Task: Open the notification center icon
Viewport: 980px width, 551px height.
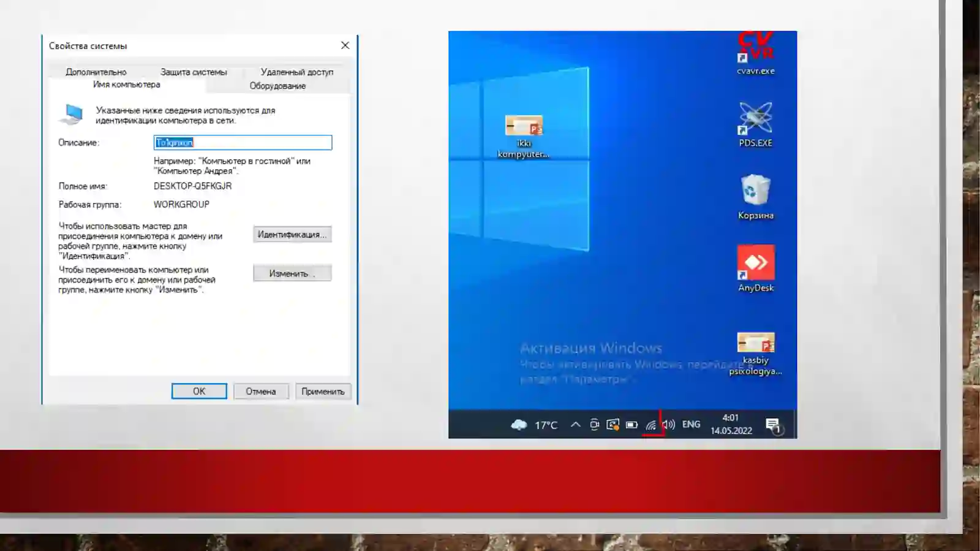Action: tap(773, 425)
